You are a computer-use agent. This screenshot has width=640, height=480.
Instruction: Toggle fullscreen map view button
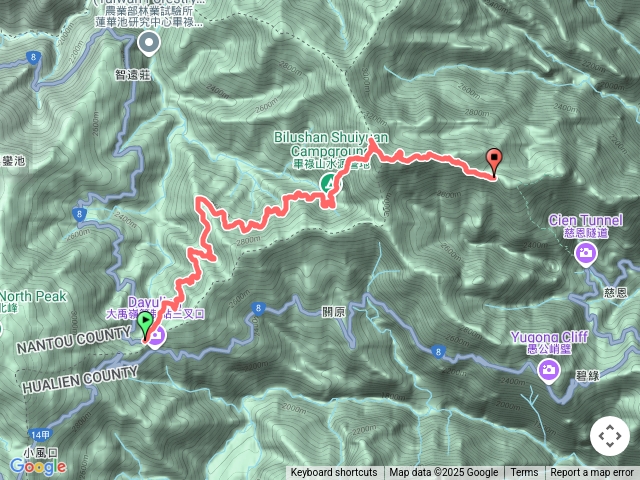coord(609,436)
